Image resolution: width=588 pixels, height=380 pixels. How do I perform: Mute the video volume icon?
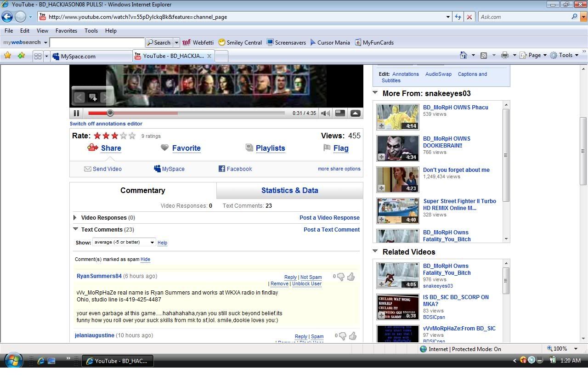[325, 113]
